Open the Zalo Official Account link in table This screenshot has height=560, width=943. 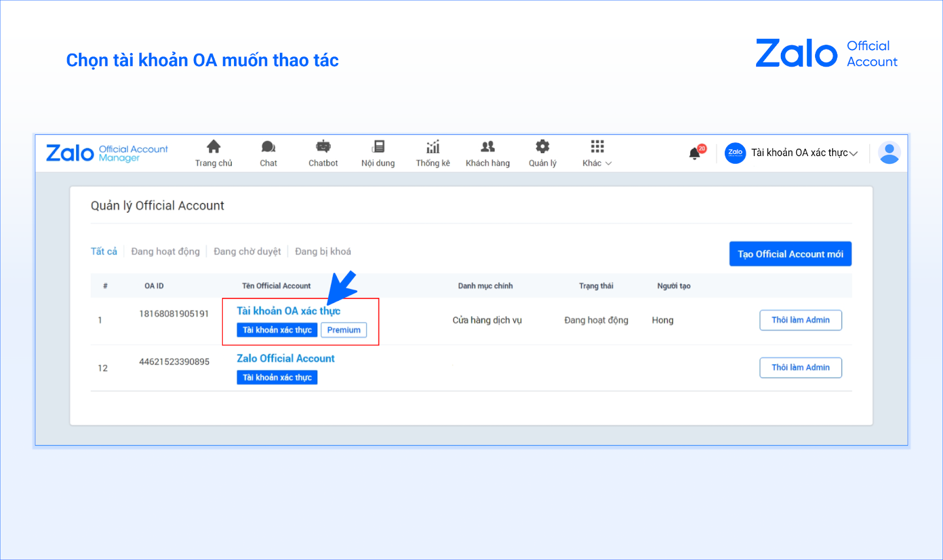coord(285,359)
